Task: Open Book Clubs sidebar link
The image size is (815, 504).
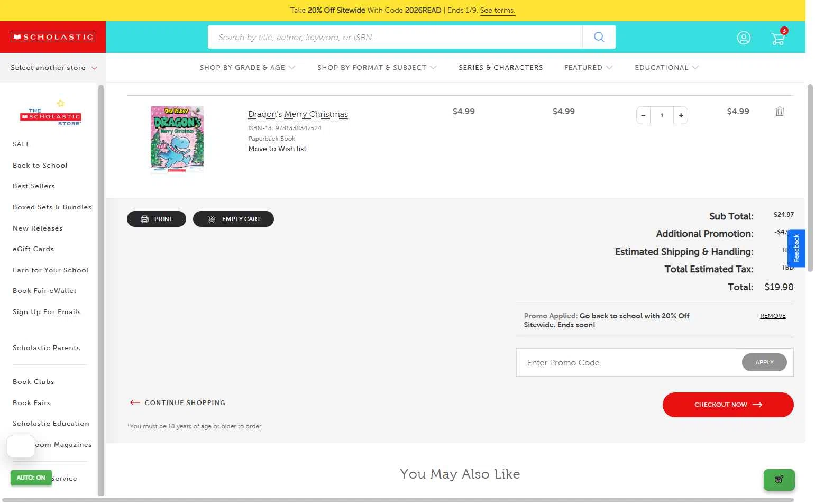Action: point(33,381)
